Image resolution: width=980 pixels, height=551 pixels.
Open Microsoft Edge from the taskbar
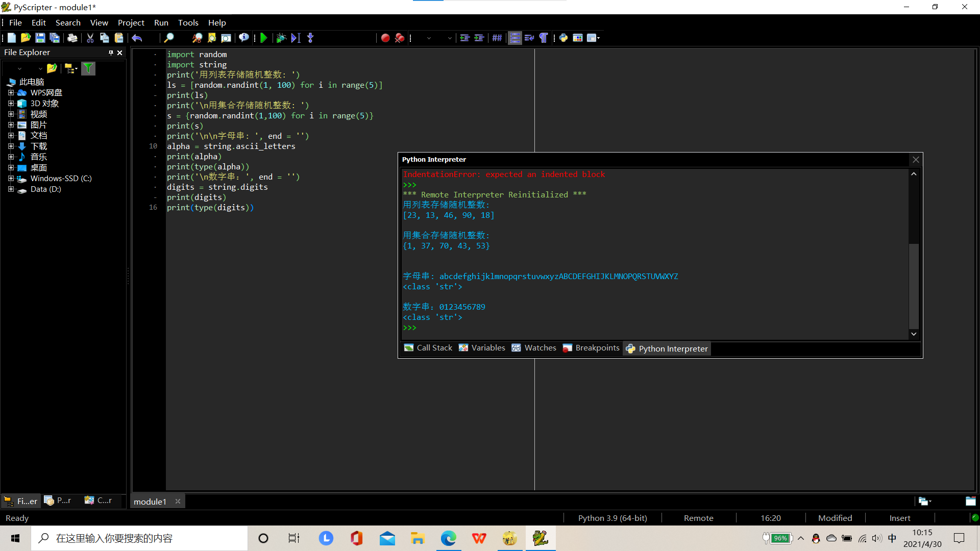(x=448, y=538)
